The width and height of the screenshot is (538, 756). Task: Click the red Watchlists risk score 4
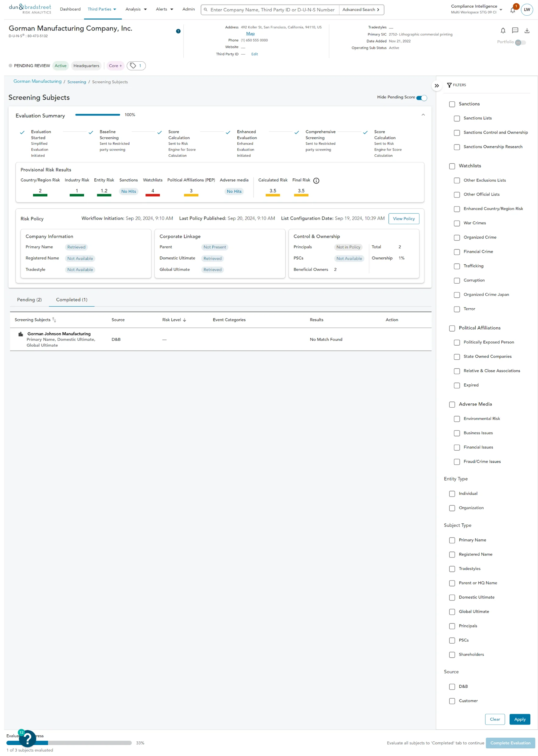(153, 192)
